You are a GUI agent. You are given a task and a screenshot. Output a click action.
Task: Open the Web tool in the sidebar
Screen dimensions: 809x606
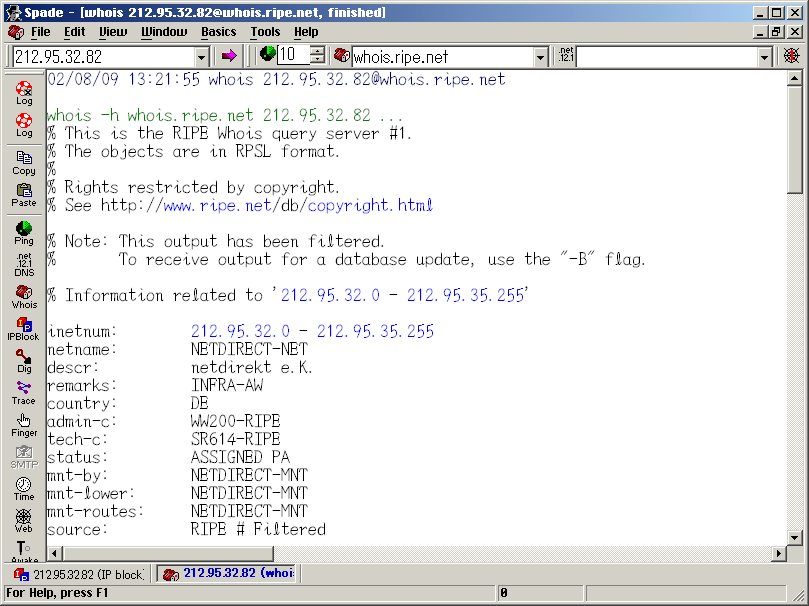(24, 521)
